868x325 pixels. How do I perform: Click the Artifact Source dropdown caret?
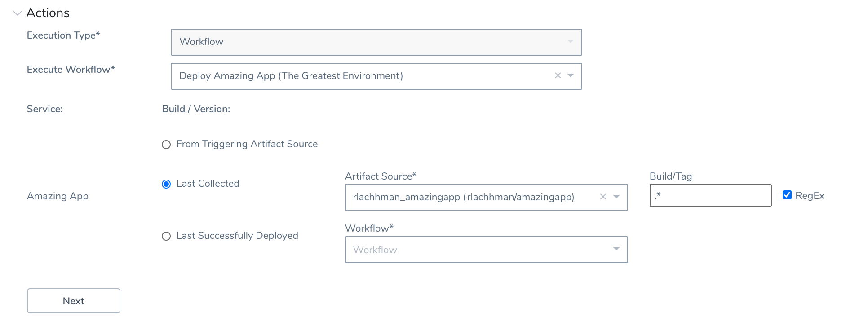tap(616, 197)
